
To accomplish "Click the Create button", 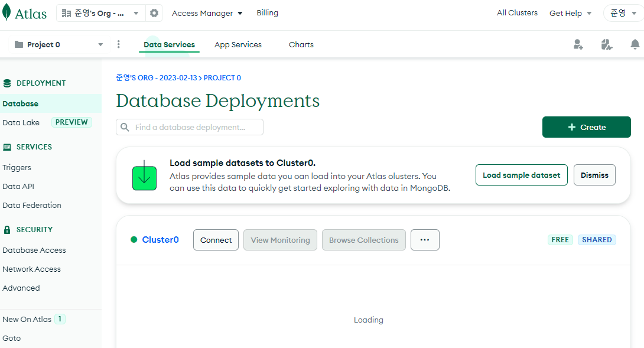I will (587, 127).
